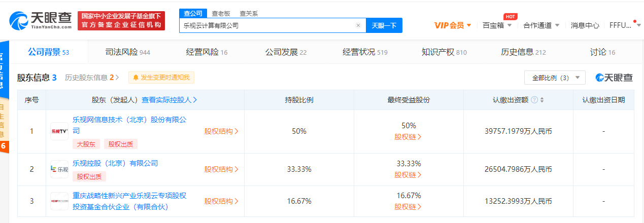Select the 司法风险 944 tab
The width and height of the screenshot is (644, 223).
pos(127,52)
